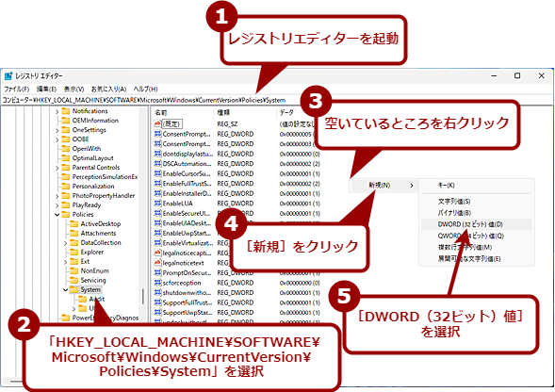
Task: Expand the PhotoPropertyHandler key
Action: tap(57, 196)
